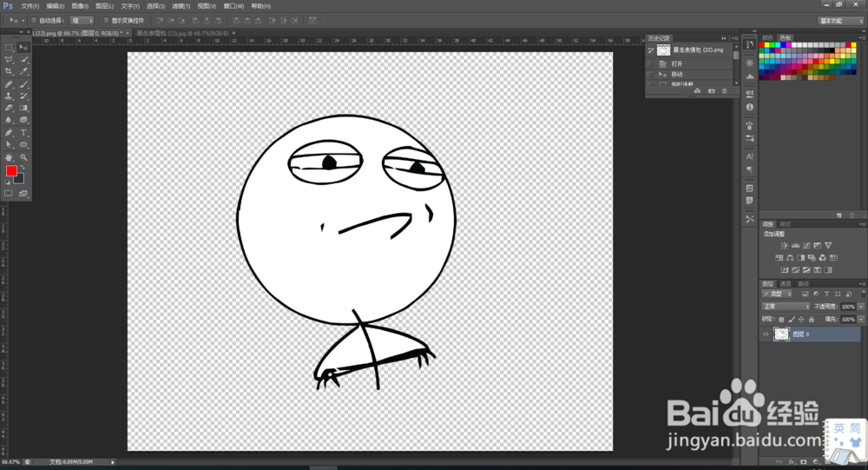Select the Crop tool
868x470 pixels.
point(9,71)
